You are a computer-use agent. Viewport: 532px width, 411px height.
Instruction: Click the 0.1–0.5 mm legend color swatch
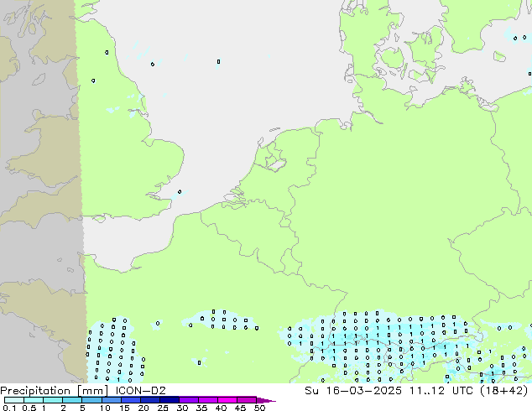[14, 400]
